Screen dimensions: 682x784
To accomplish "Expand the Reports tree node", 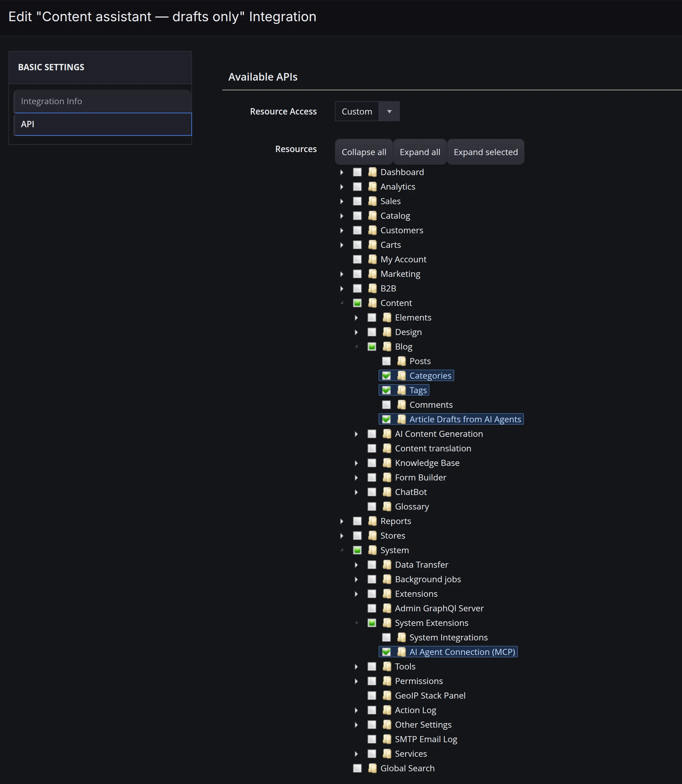I will point(342,521).
